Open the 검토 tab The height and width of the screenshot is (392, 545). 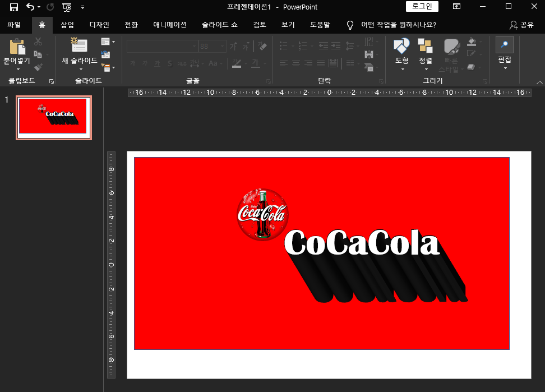259,25
